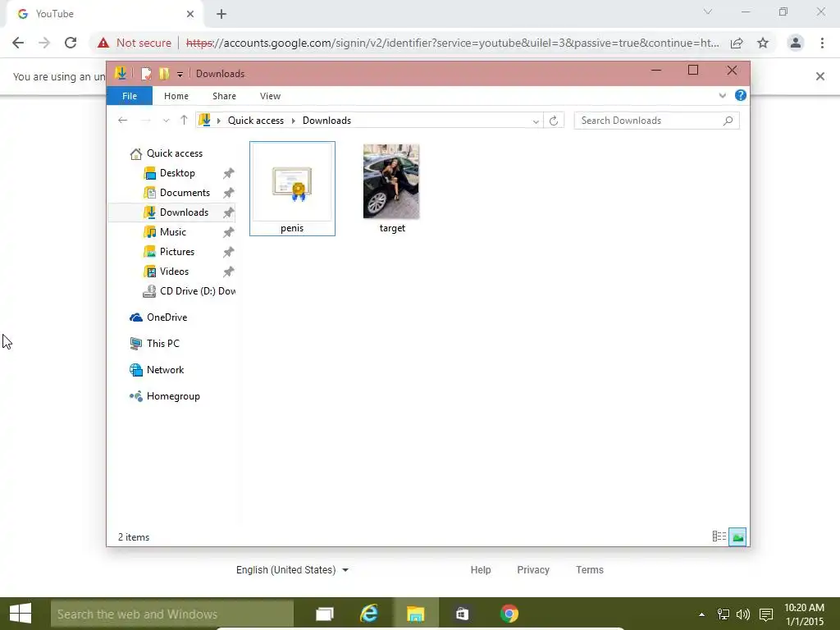The image size is (840, 630).
Task: Click Properties icon in quick access toolbar
Action: click(x=146, y=73)
